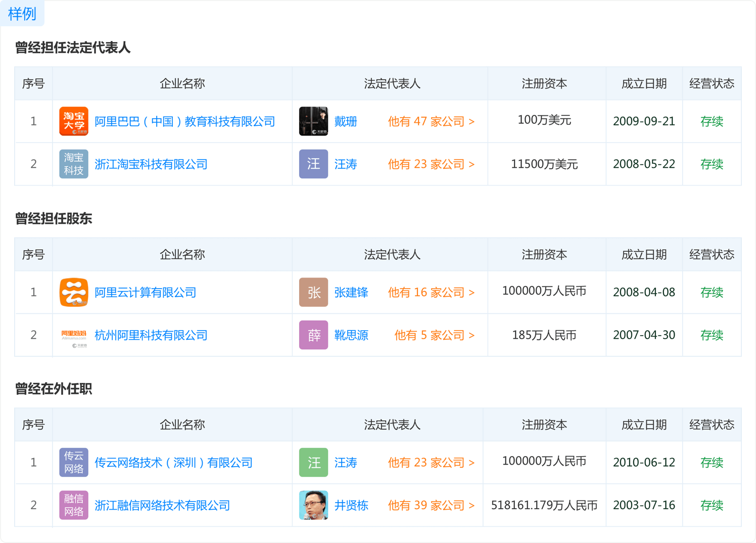This screenshot has height=543, width=756.
Task: Expand 张建锋's 16 companies list
Action: 431,292
